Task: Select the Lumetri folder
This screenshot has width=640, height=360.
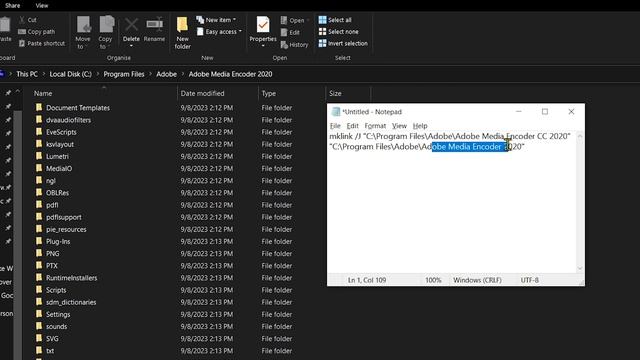Action: click(58, 156)
